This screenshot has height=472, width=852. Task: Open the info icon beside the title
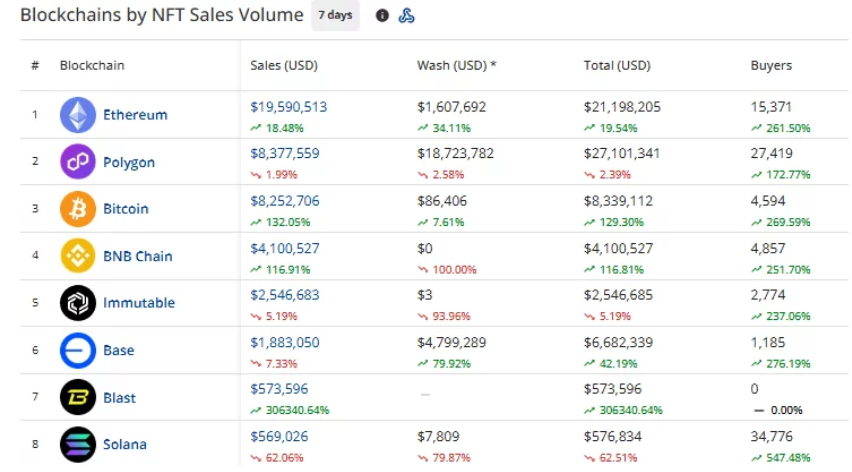383,15
